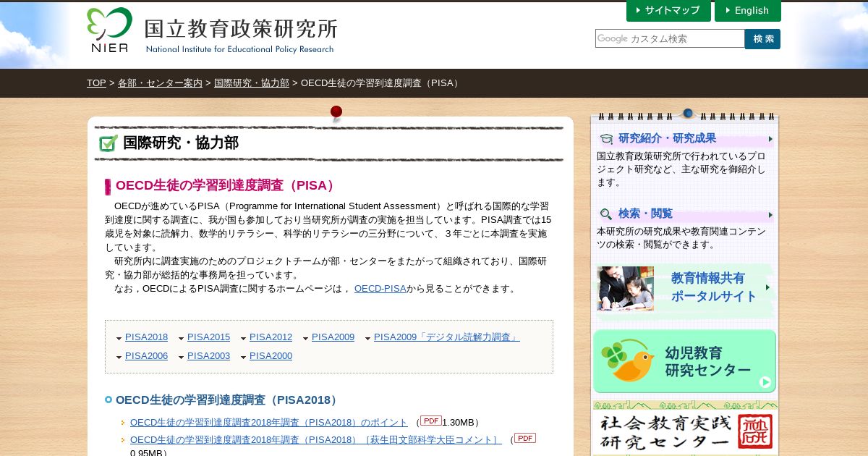Click magnifier icon beside 検索・閲覧

pyautogui.click(x=606, y=214)
